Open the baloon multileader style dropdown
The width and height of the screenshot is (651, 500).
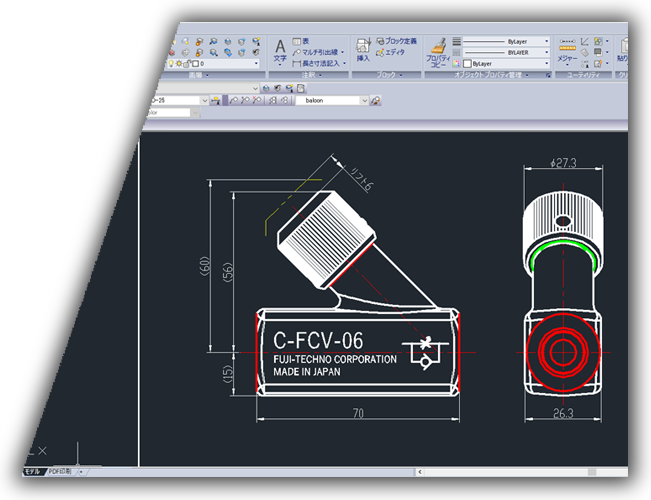point(364,100)
